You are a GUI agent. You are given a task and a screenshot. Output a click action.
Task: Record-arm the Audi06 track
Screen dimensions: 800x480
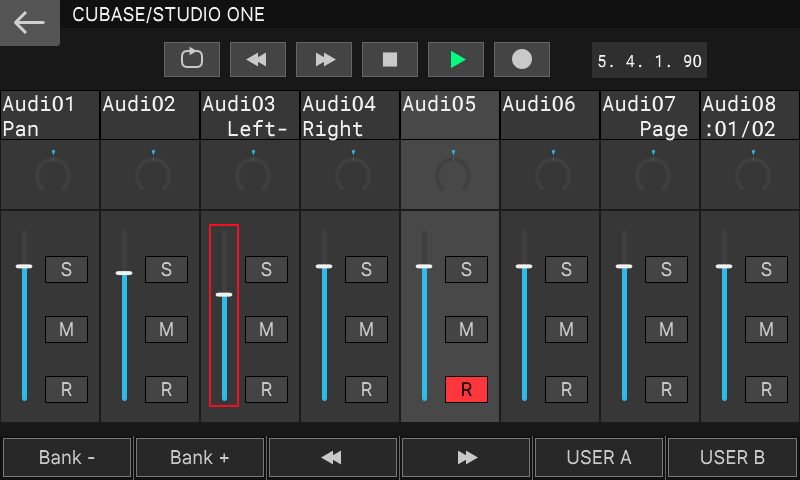coord(566,390)
